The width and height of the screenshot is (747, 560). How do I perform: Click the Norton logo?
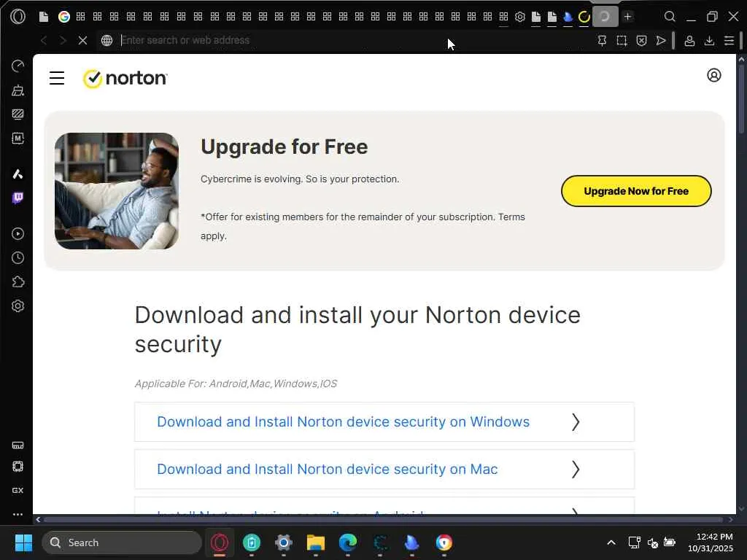(125, 78)
